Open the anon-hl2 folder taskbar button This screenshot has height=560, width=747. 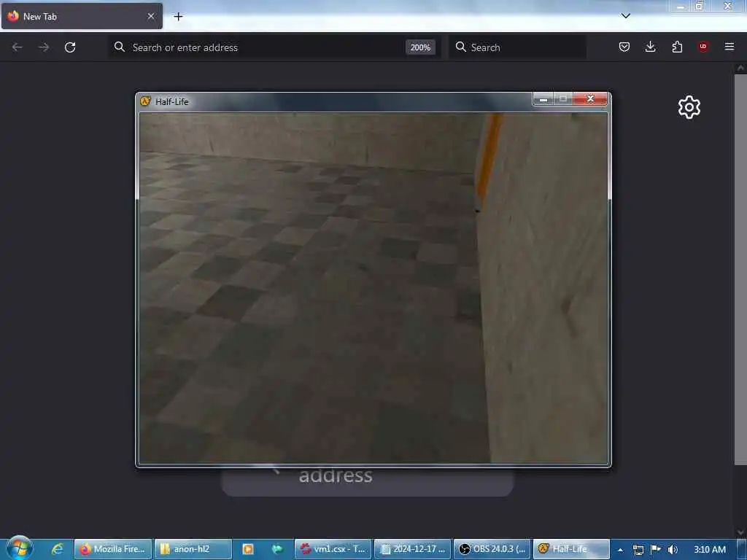[x=193, y=549]
